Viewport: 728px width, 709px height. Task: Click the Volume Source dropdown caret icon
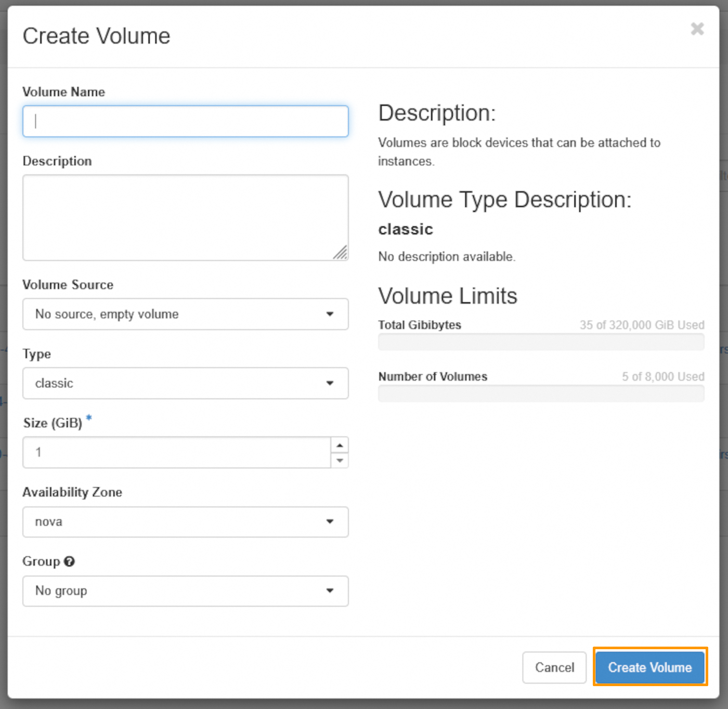pos(330,314)
